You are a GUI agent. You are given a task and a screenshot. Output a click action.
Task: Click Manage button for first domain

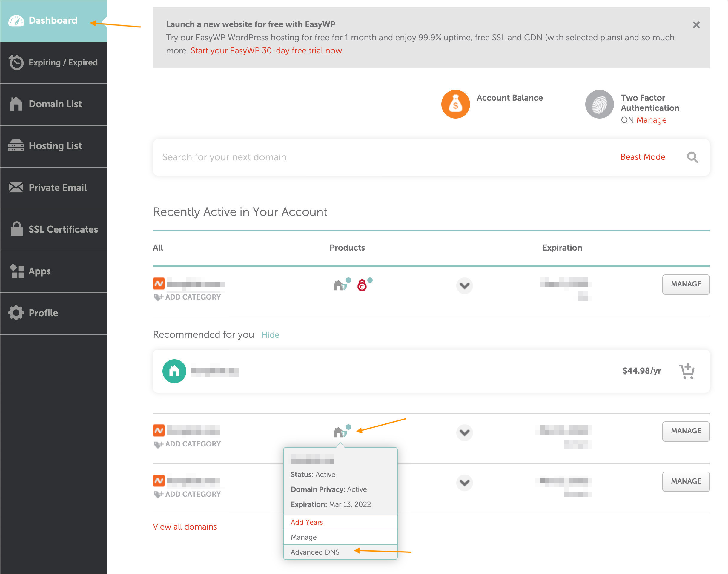[686, 285]
